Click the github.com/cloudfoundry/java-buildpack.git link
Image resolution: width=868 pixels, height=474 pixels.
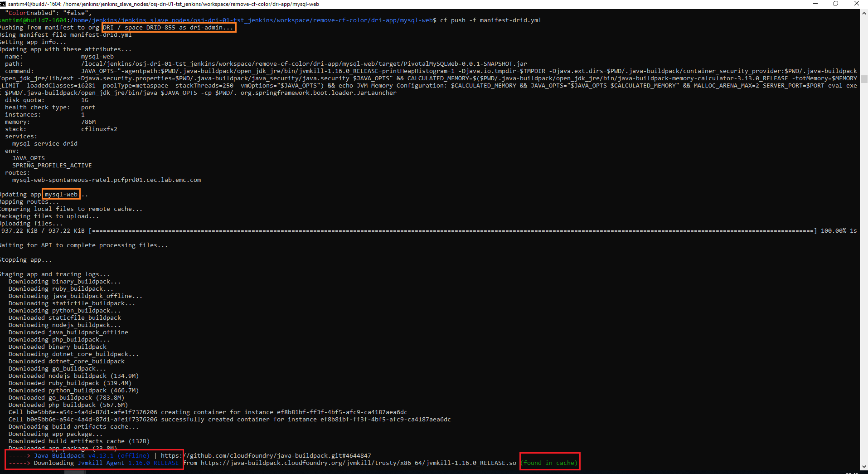click(x=266, y=456)
